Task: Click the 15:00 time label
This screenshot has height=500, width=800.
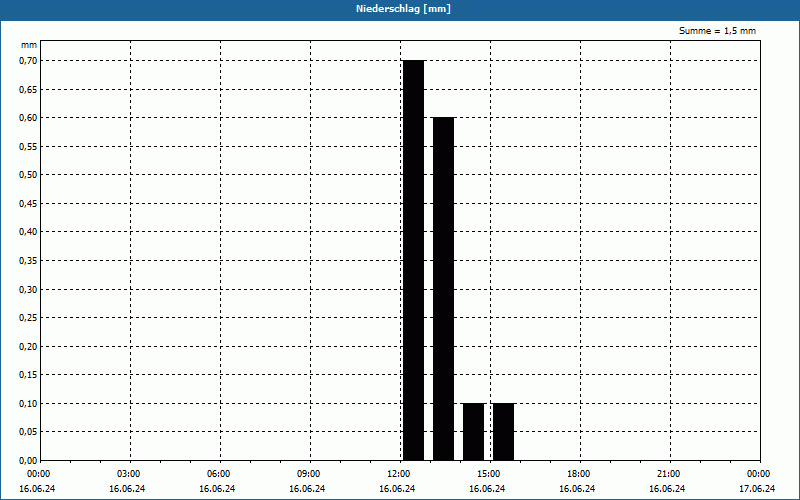Action: coord(489,474)
